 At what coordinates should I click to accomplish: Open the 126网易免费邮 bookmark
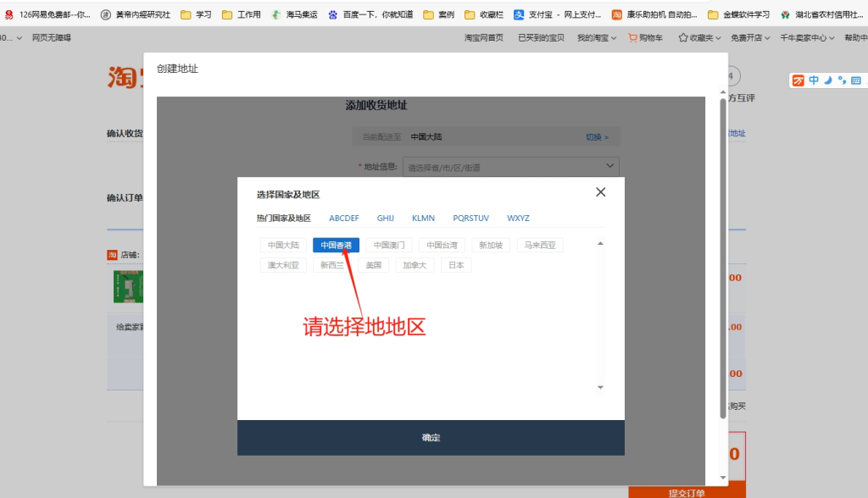pyautogui.click(x=49, y=14)
